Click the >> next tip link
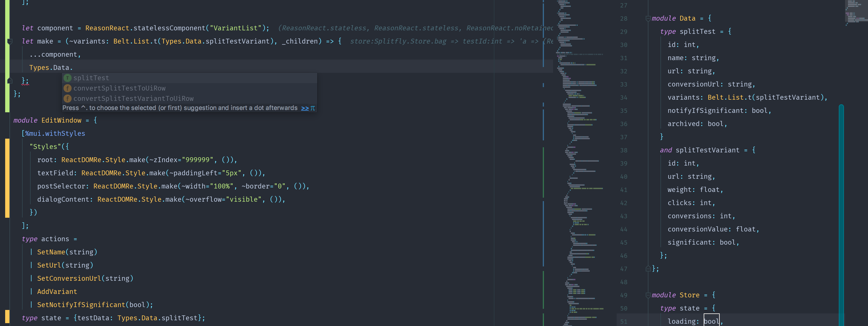868x326 pixels. click(x=305, y=108)
